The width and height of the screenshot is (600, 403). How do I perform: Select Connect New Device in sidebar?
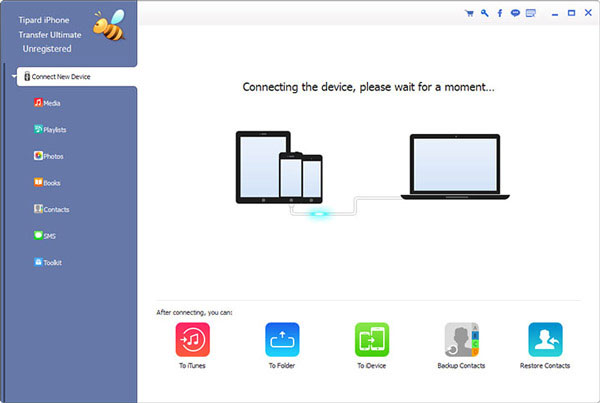tap(76, 76)
